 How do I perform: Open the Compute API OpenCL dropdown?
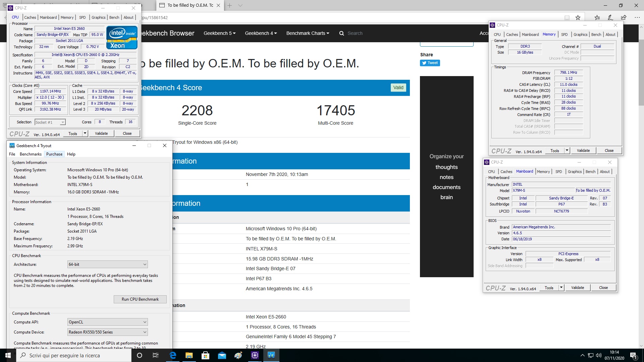point(107,322)
